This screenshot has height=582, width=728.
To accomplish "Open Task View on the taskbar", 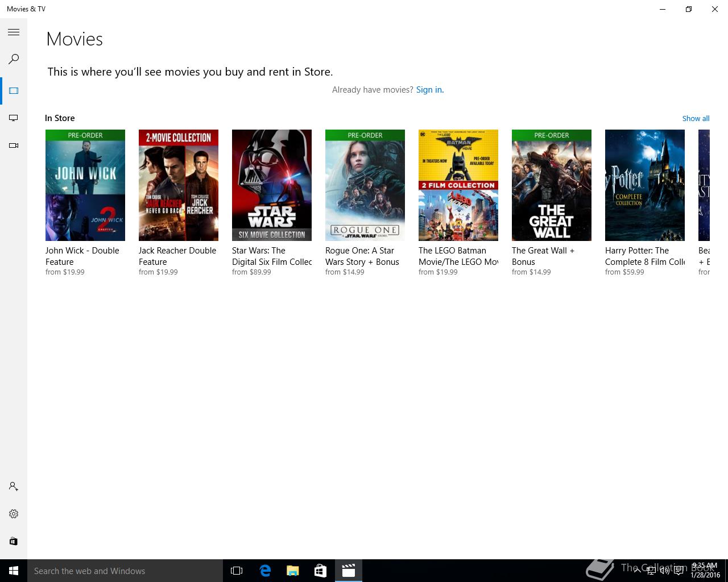I will (x=237, y=571).
